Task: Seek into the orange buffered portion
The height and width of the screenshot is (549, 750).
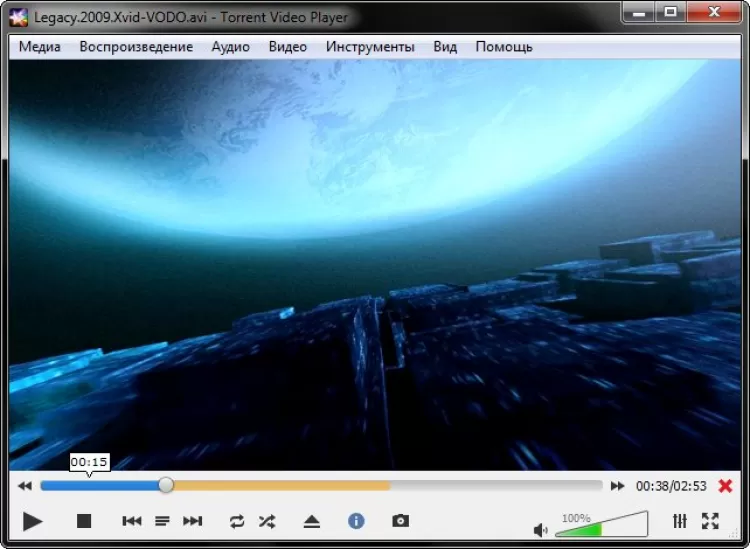Action: [282, 486]
